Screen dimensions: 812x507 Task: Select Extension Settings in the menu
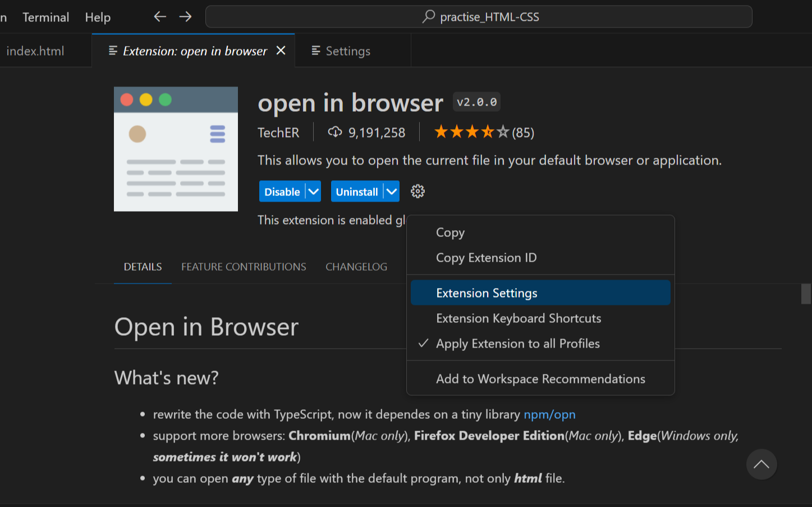[540, 293]
